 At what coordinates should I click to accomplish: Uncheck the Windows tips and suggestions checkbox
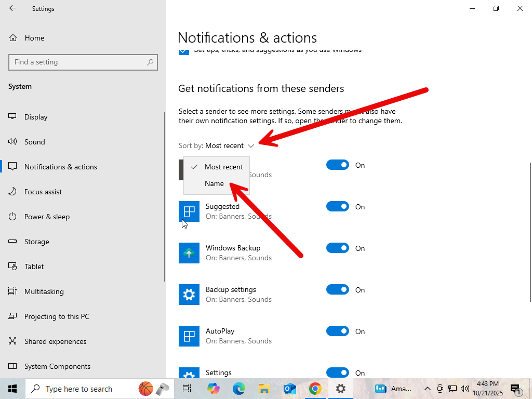tap(184, 51)
